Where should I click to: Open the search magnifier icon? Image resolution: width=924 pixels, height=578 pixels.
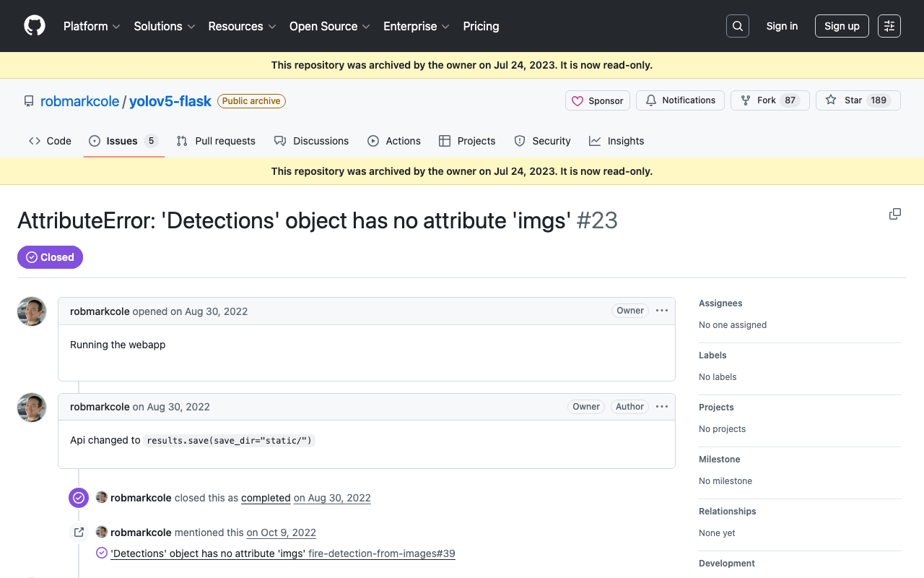pos(738,26)
